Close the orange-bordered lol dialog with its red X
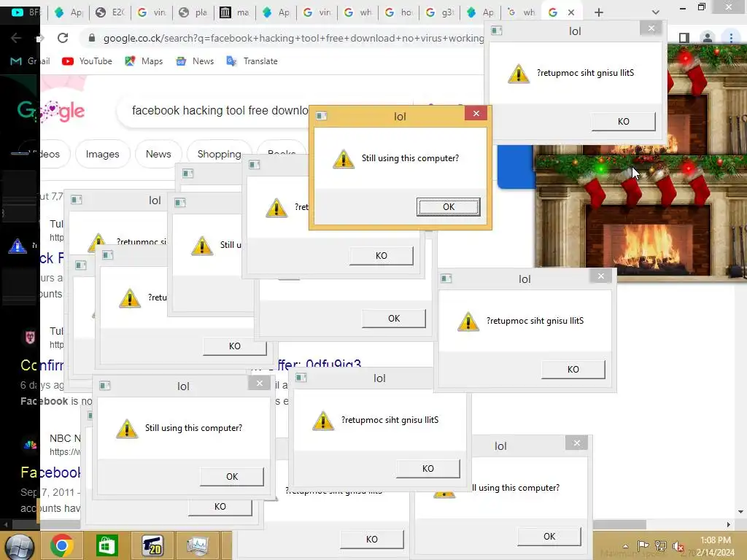747x560 pixels. point(476,113)
